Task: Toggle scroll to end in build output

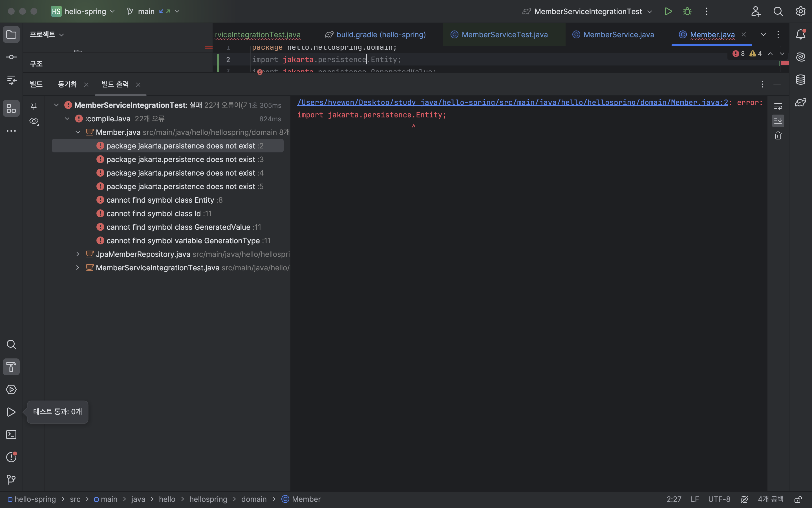Action: click(x=778, y=121)
